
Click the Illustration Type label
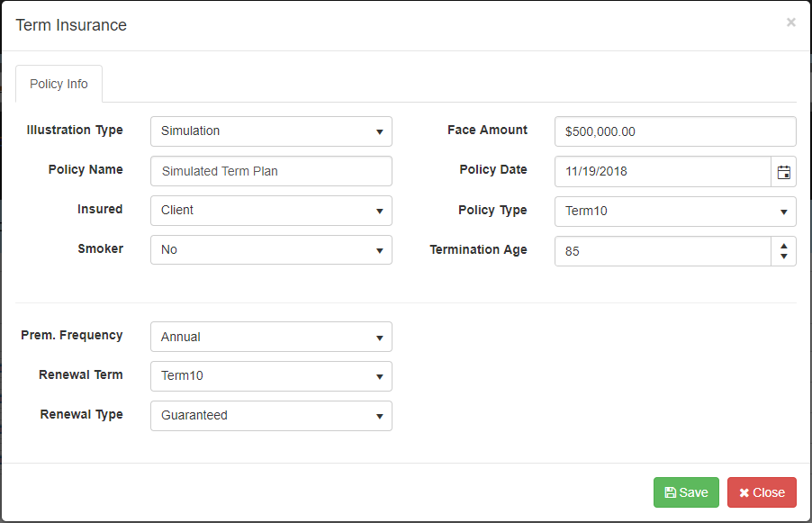(75, 131)
